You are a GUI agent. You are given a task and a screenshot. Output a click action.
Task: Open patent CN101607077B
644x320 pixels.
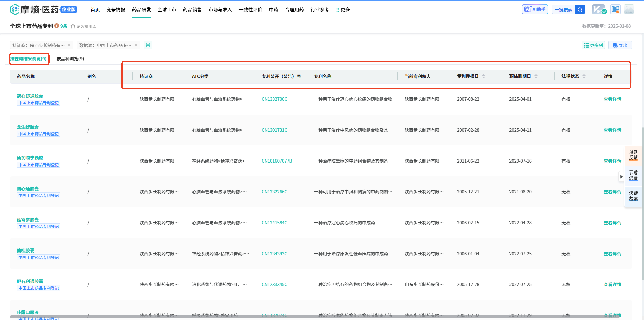pos(277,161)
